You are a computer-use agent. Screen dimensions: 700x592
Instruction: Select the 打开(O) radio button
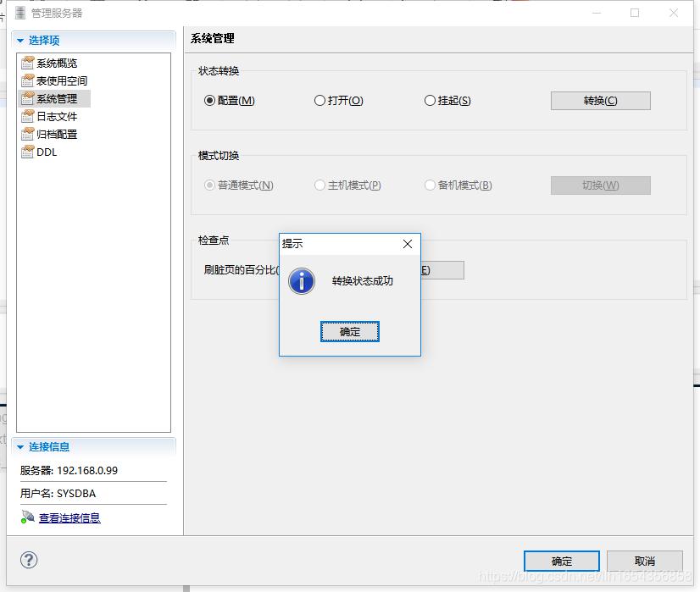[319, 101]
